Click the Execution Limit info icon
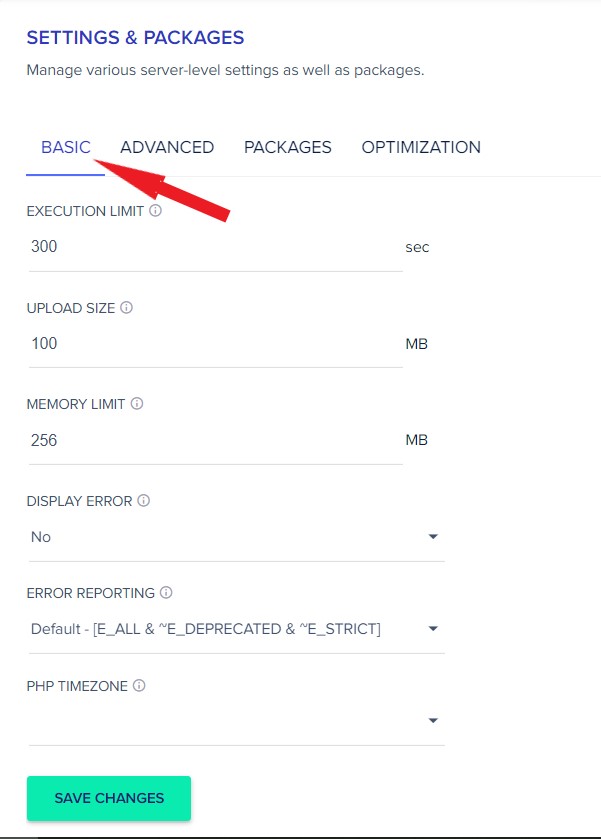Image resolution: width=601 pixels, height=839 pixels. pyautogui.click(x=155, y=210)
